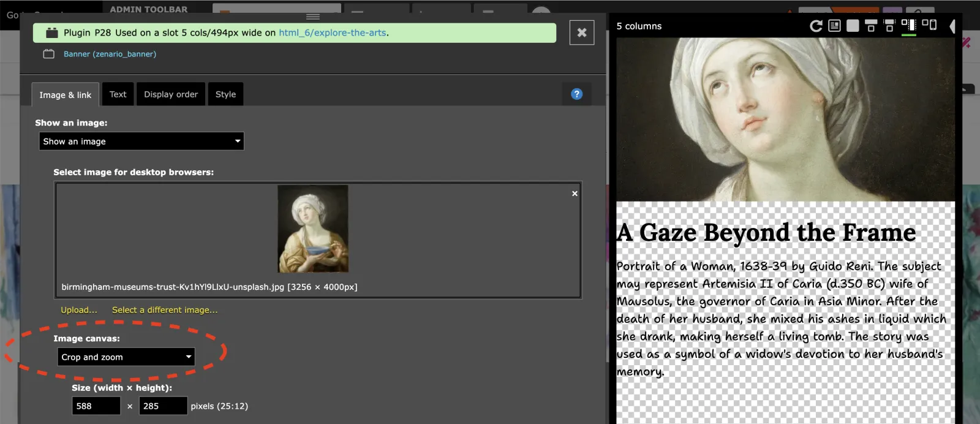The image size is (980, 424).
Task: Open the Image & link tab
Action: tap(66, 94)
